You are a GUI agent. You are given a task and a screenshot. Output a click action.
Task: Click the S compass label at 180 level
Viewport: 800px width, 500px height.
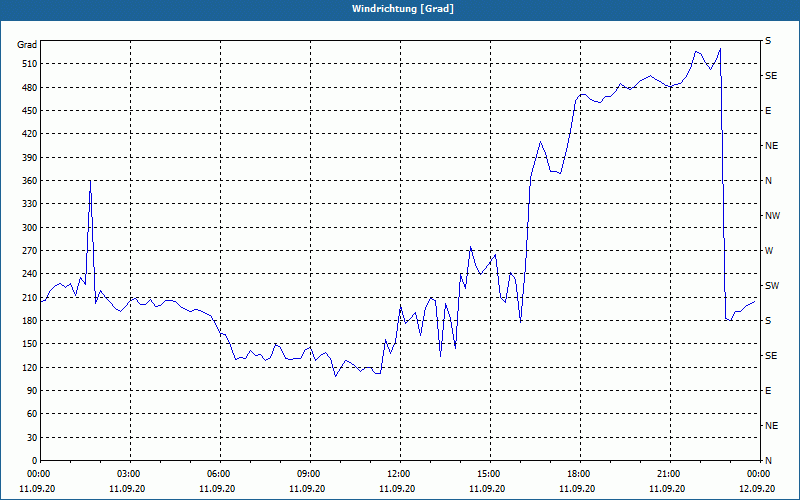(768, 320)
